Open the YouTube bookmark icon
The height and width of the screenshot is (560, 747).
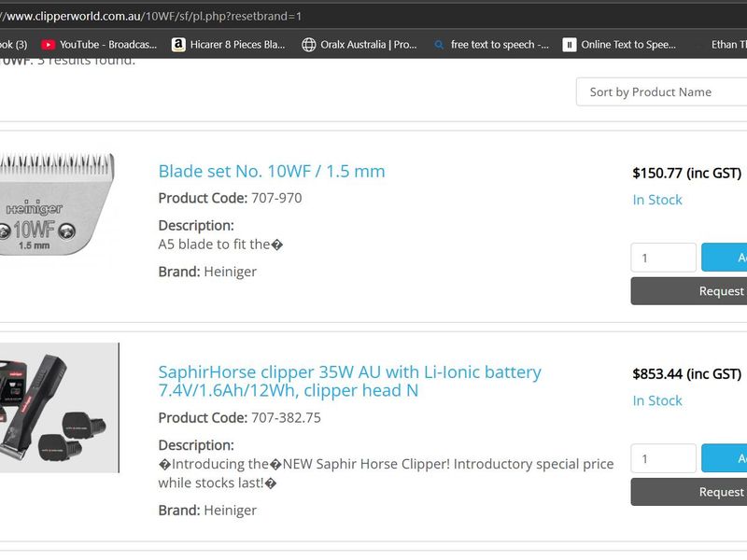(49, 44)
